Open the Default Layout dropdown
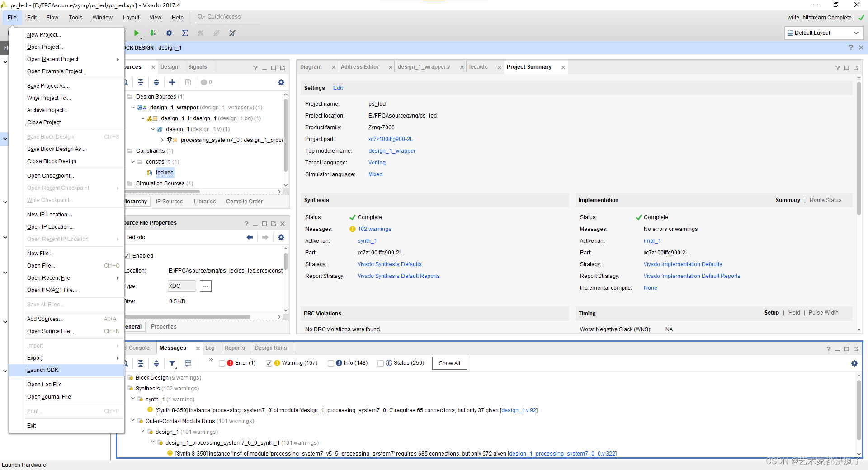The width and height of the screenshot is (868, 470). coord(824,33)
